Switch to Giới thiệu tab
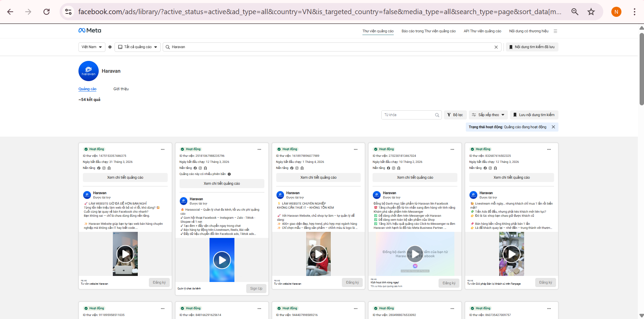 tap(121, 89)
